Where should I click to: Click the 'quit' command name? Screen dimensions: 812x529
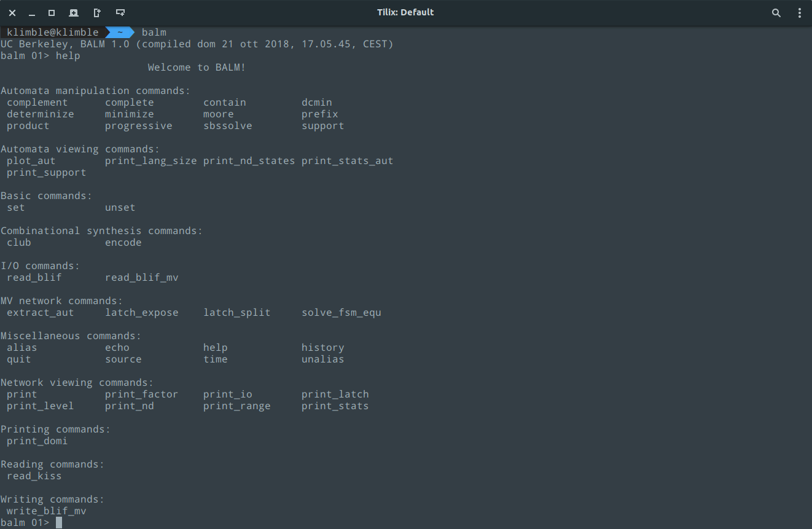click(19, 359)
